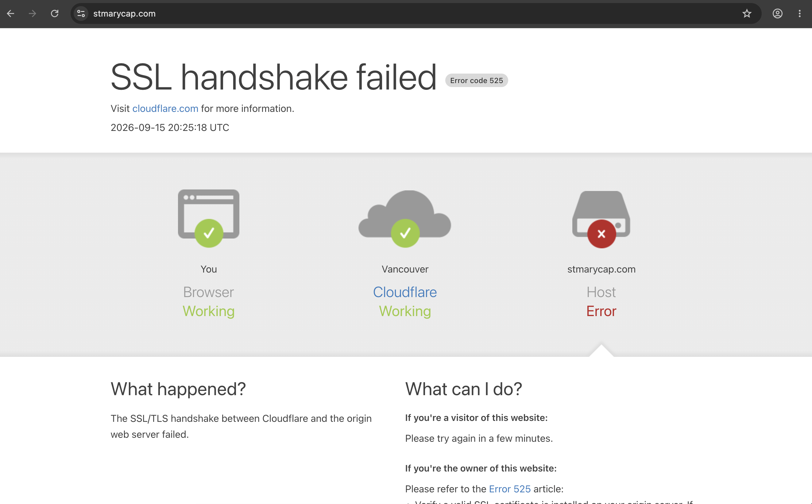Open the cloudflare.com link
Screen dimensions: 812x504
point(165,109)
